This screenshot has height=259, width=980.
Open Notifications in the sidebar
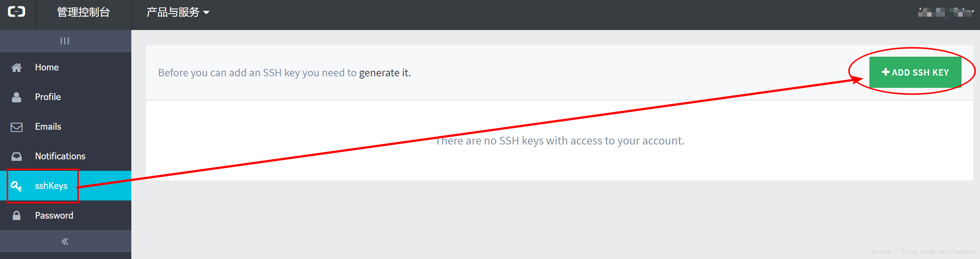(x=60, y=156)
